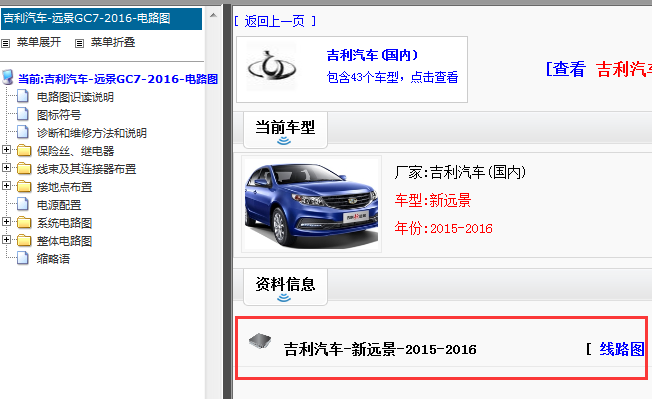Expand the 保险丝、继电器 tree node

point(6,149)
